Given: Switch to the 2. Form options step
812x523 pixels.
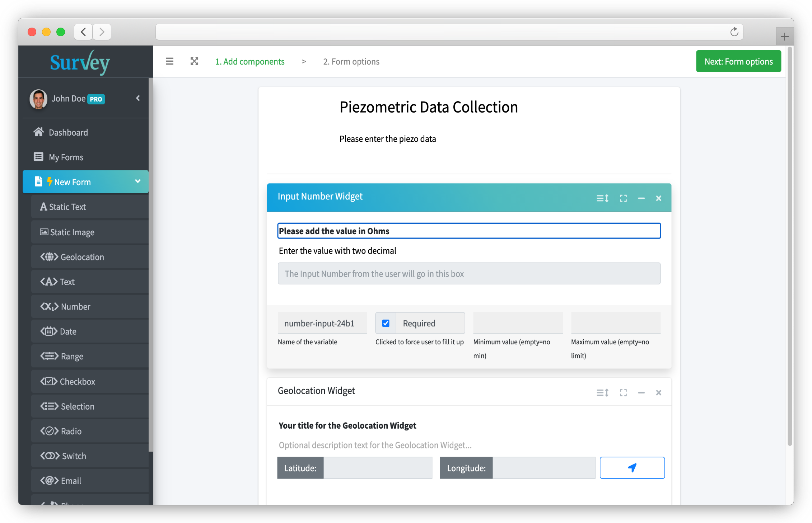Looking at the screenshot, I should (351, 61).
